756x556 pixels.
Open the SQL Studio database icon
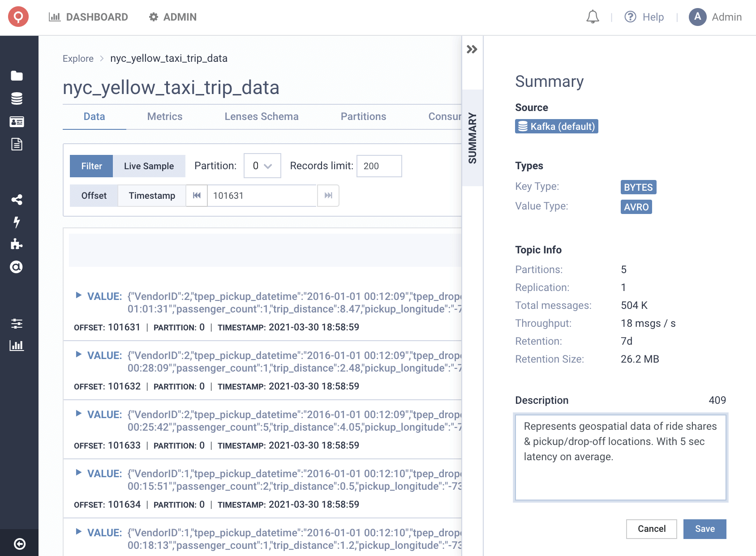[17, 98]
